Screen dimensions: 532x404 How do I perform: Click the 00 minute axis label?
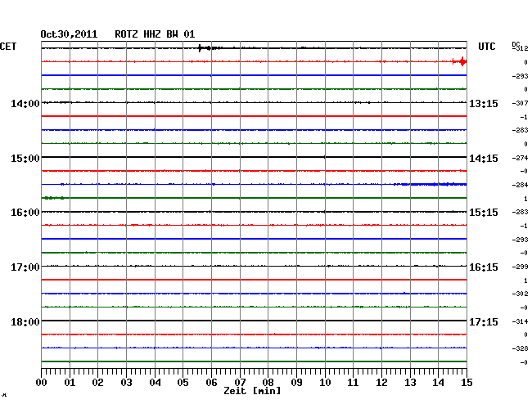(42, 383)
